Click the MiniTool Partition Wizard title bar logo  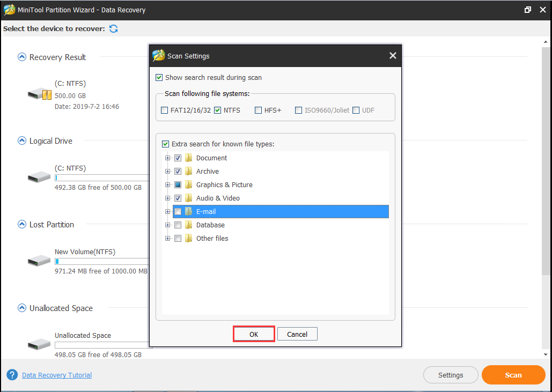coord(9,10)
